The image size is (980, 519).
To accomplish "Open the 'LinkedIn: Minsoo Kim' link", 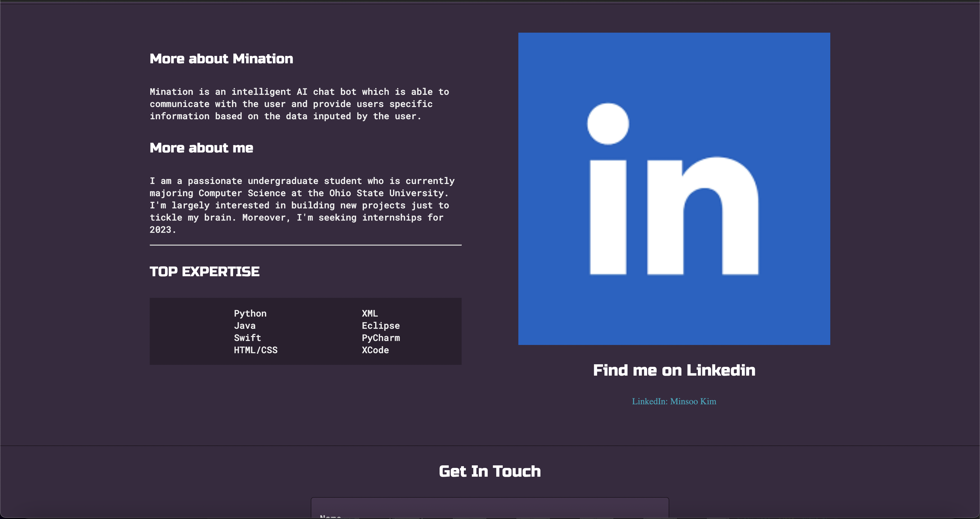I will point(674,401).
